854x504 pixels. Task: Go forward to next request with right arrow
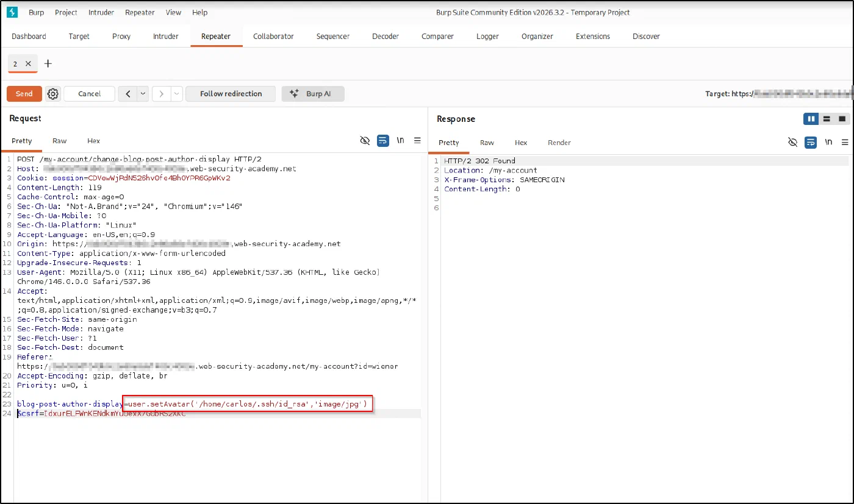(162, 94)
